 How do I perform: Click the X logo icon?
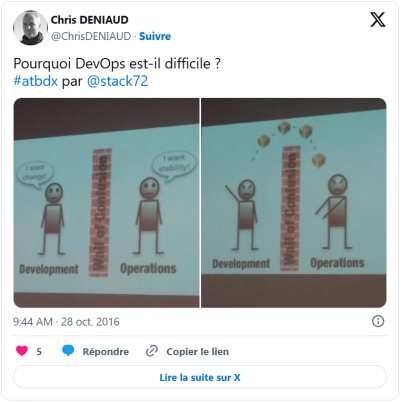378,20
